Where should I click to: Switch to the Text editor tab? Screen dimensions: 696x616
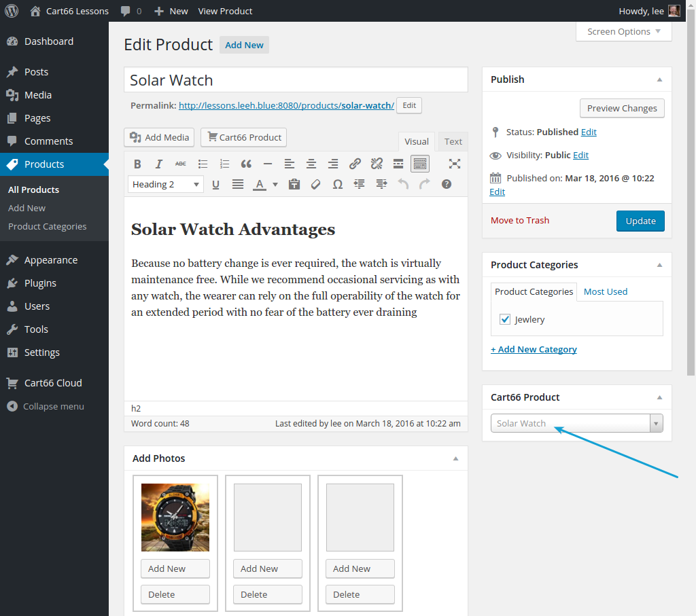point(453,141)
